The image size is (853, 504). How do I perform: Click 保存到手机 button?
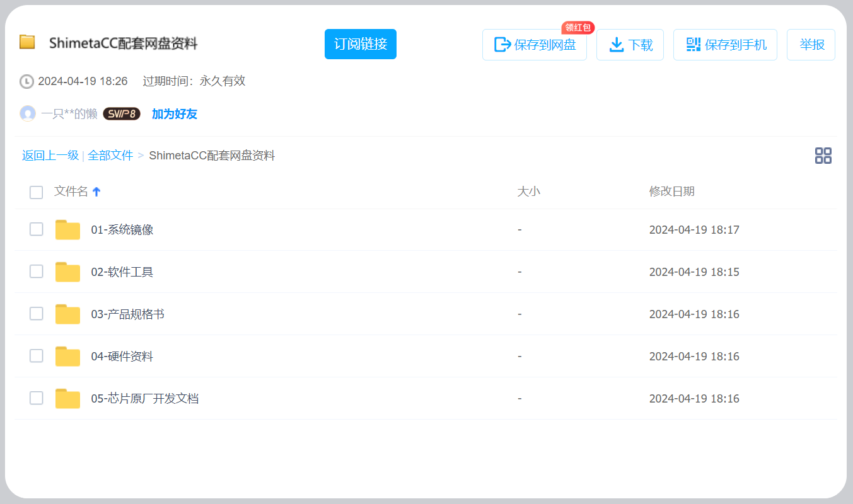[x=725, y=45]
